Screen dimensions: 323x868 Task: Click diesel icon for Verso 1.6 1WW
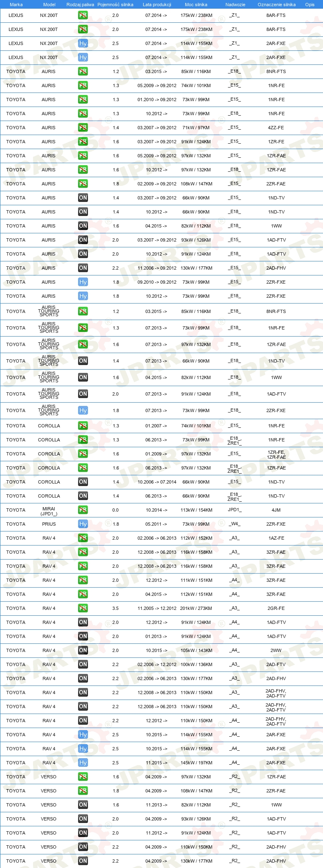83,805
